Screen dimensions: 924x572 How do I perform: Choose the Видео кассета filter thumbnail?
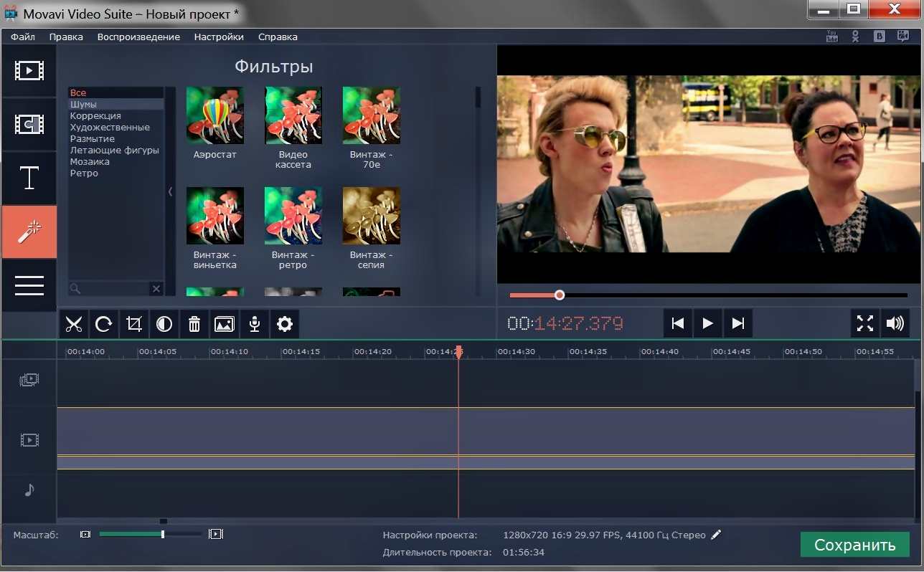(x=293, y=115)
